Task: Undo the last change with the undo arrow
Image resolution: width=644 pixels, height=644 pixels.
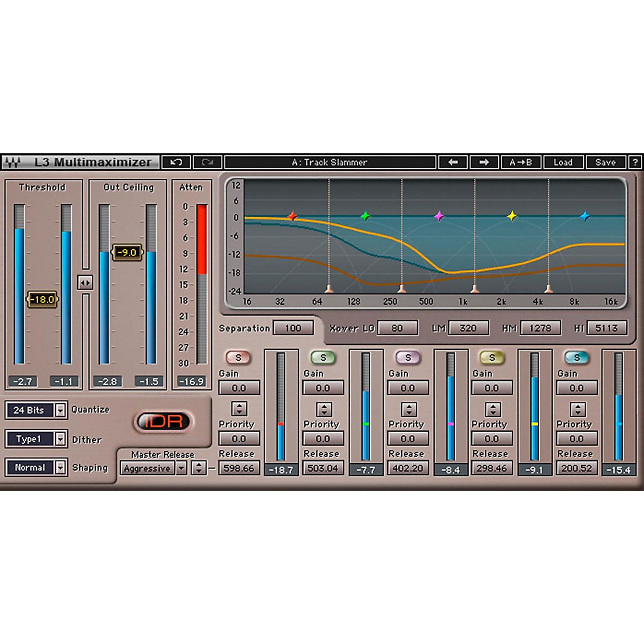Action: click(x=176, y=162)
